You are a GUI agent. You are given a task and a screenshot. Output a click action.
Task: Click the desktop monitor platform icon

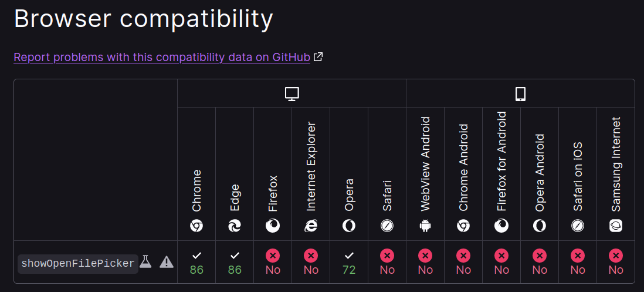[292, 94]
